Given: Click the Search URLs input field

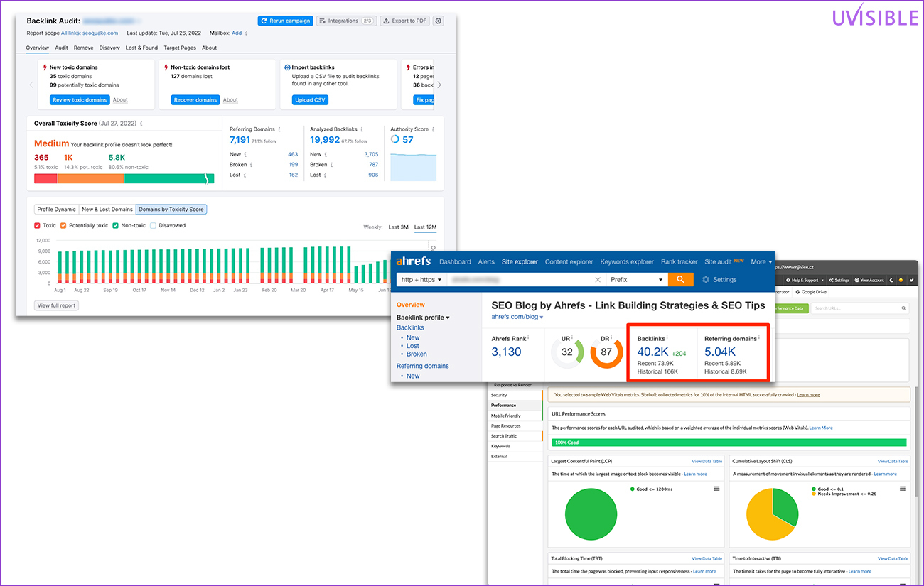Looking at the screenshot, I should 860,308.
